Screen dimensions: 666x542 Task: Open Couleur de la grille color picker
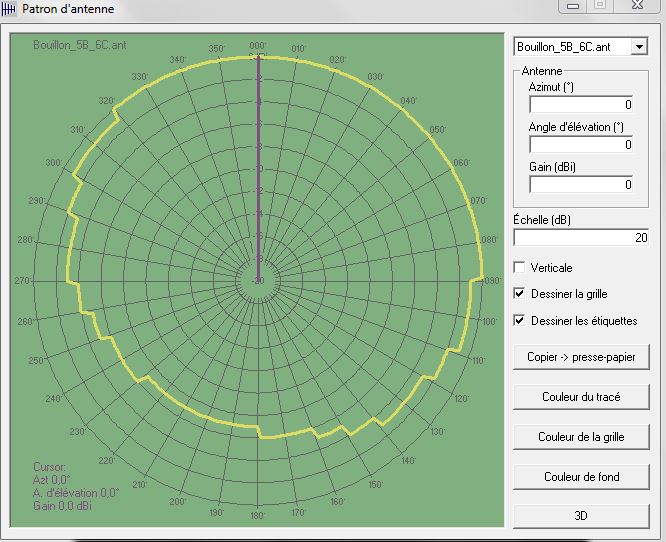click(581, 437)
